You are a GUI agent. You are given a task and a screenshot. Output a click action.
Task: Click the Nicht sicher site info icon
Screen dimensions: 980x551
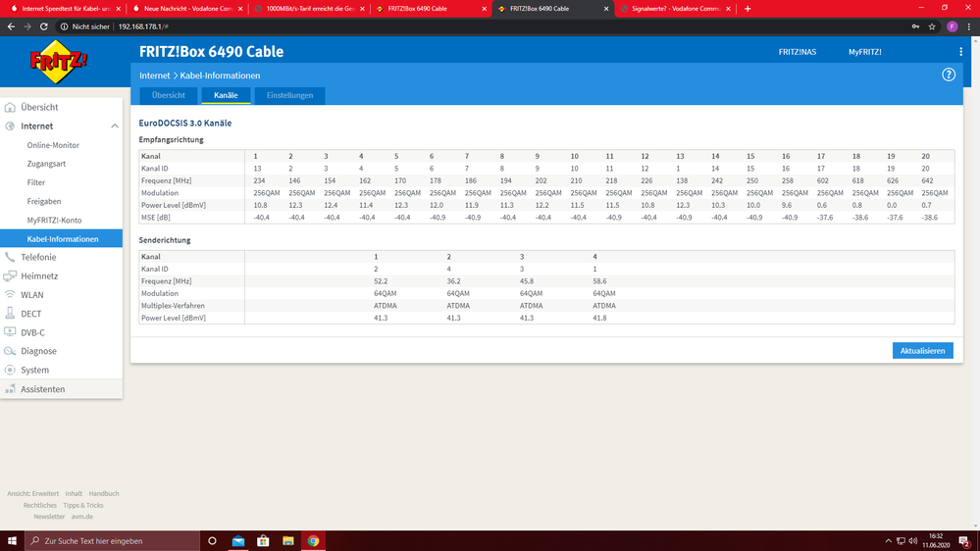[x=64, y=26]
